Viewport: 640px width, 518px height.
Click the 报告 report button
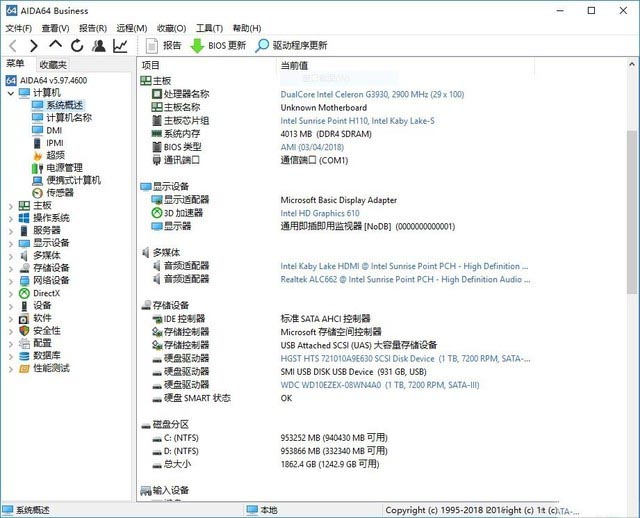[x=163, y=46]
